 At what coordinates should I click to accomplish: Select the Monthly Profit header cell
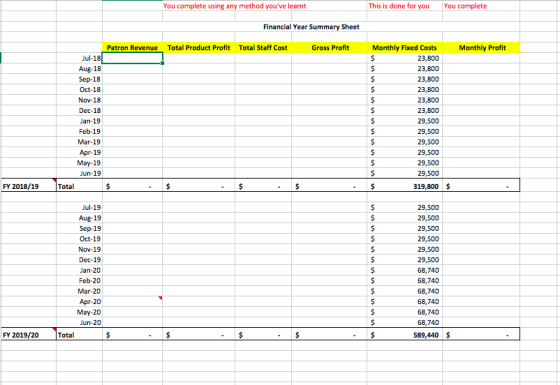click(x=482, y=48)
